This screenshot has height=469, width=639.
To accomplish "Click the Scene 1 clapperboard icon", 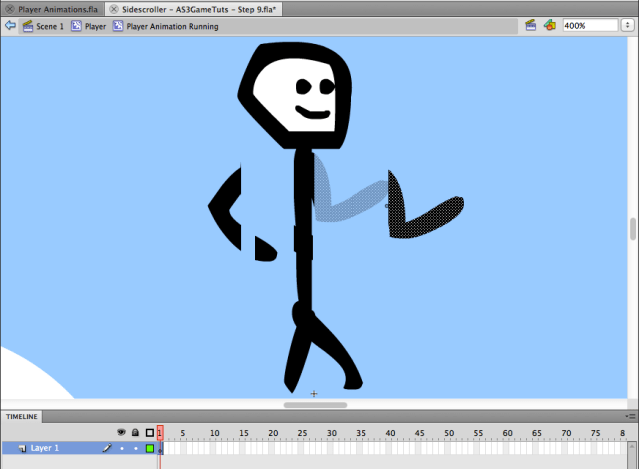I will (28, 26).
